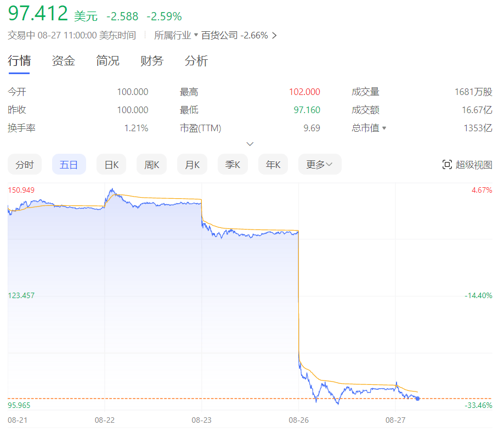The width and height of the screenshot is (504, 431).
Task: Click the 成交量 value 1681万股
Action: (473, 92)
